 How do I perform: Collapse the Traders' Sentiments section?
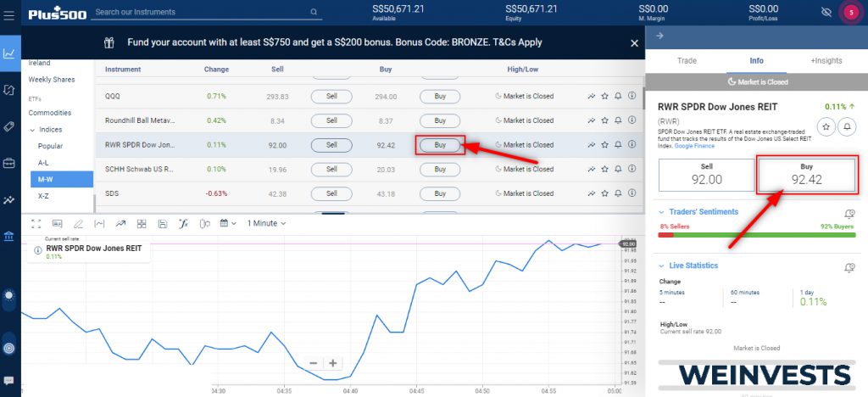click(x=661, y=212)
